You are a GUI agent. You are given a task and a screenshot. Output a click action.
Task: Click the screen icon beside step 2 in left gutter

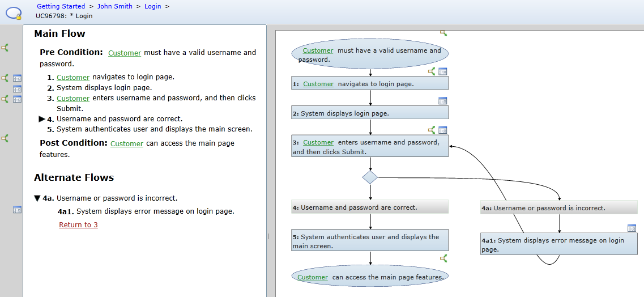17,88
